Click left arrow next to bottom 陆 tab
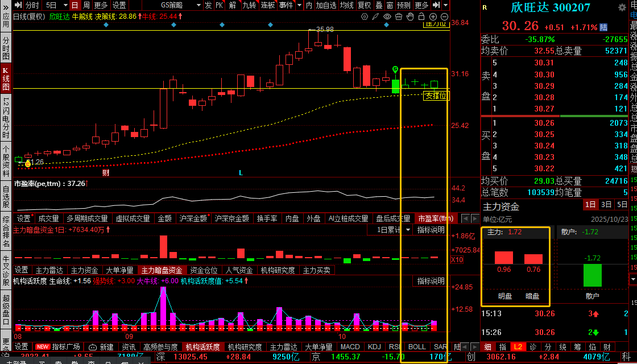The width and height of the screenshot is (637, 364). tap(465, 347)
